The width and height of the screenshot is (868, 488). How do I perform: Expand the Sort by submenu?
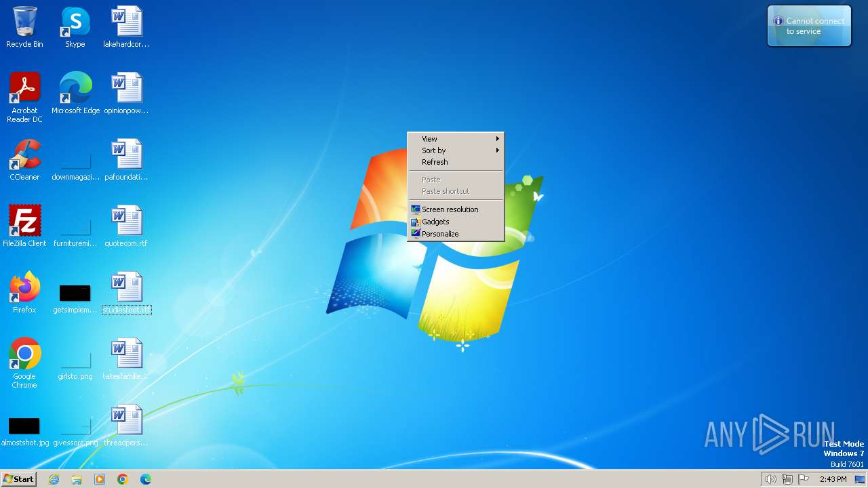(x=456, y=150)
